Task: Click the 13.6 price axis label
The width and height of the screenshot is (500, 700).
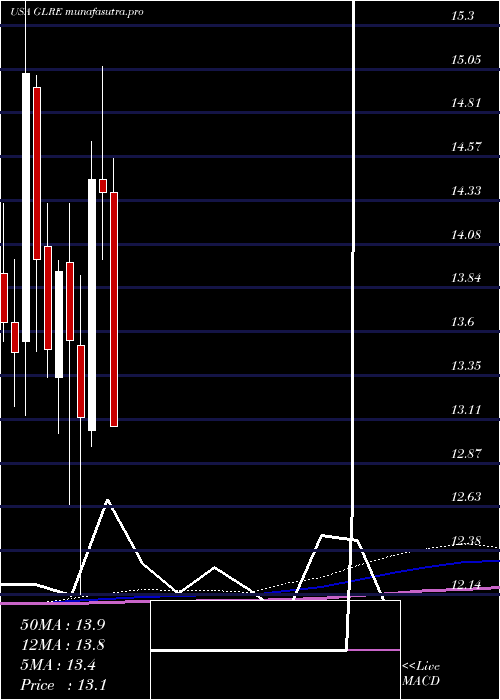Action: coord(462,322)
